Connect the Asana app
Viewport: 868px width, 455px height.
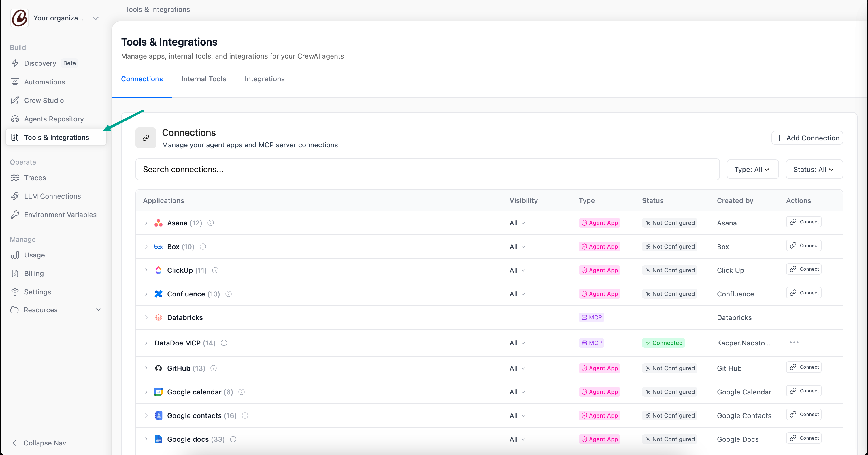[x=804, y=222]
